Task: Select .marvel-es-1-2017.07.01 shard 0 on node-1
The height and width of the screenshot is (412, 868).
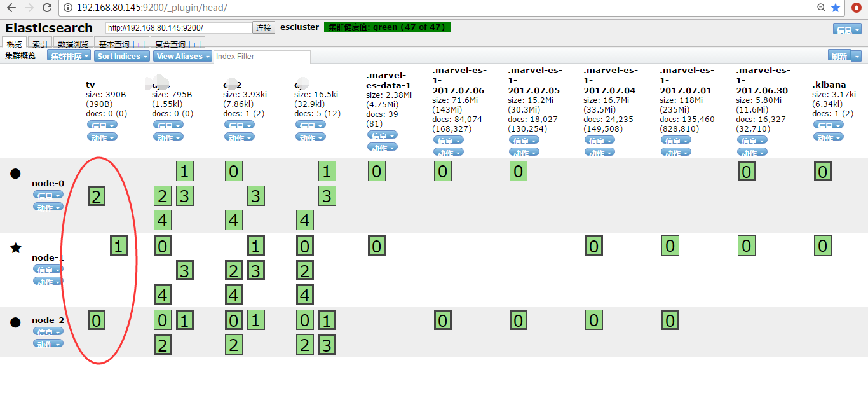Action: click(670, 245)
